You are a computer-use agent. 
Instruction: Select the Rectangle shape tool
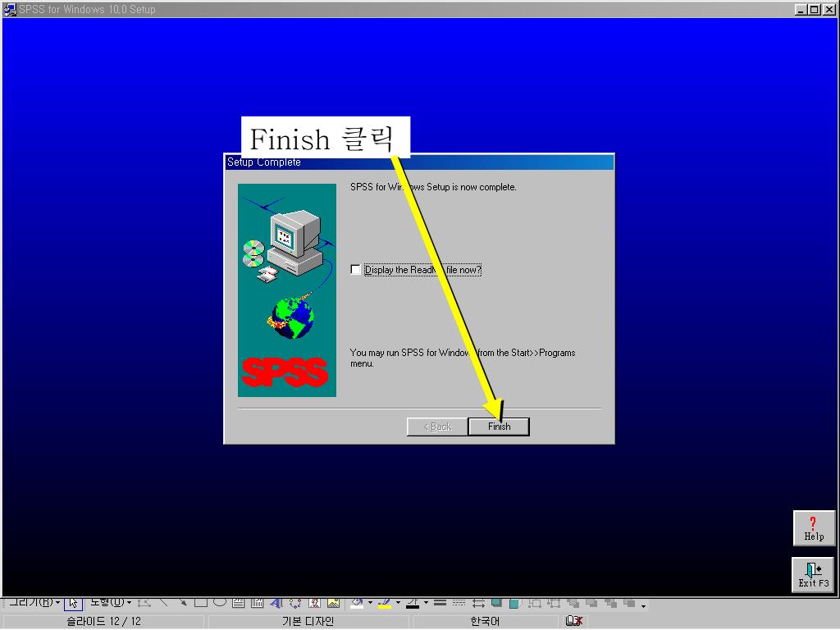pyautogui.click(x=201, y=602)
